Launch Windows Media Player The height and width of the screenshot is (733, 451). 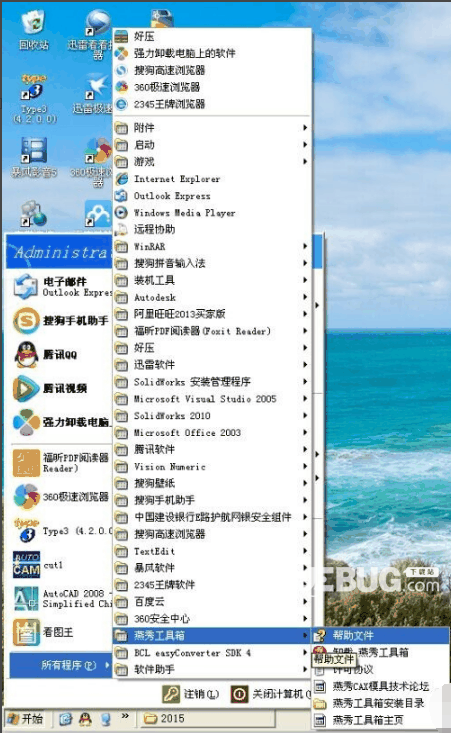tap(213, 212)
